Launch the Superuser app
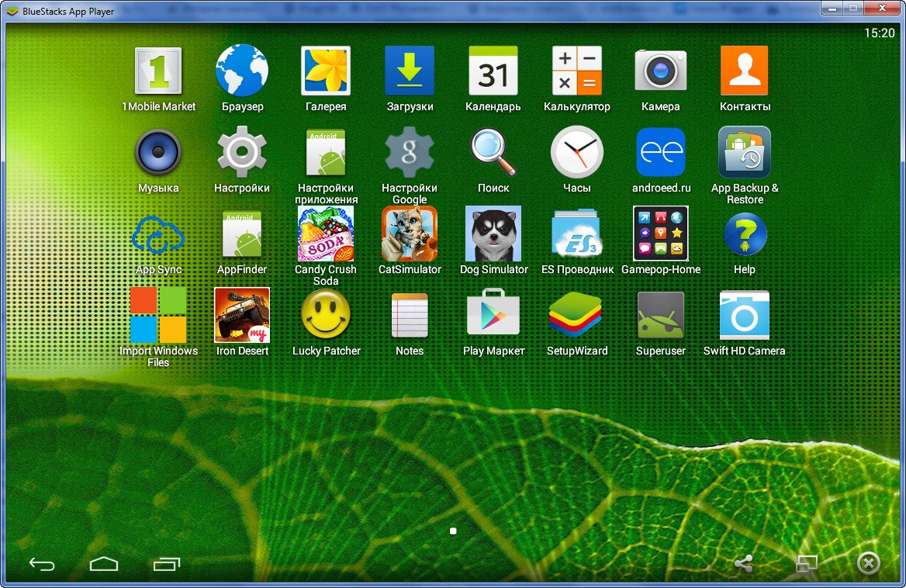 click(x=661, y=315)
